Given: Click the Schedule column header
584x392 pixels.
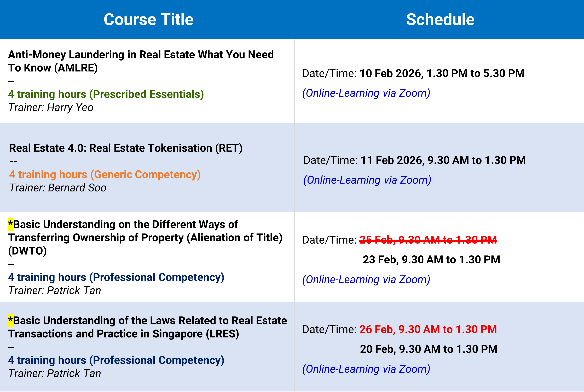Looking at the screenshot, I should point(440,20).
